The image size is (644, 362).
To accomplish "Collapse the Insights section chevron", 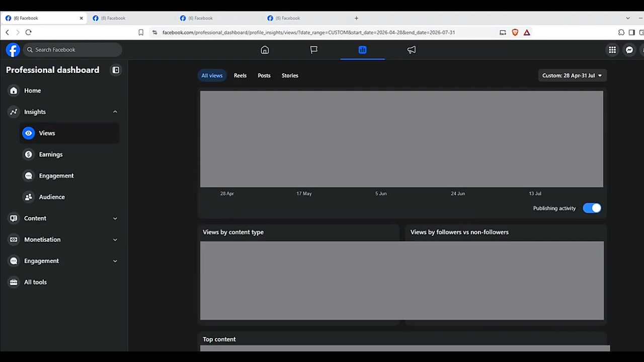I will pyautogui.click(x=115, y=112).
